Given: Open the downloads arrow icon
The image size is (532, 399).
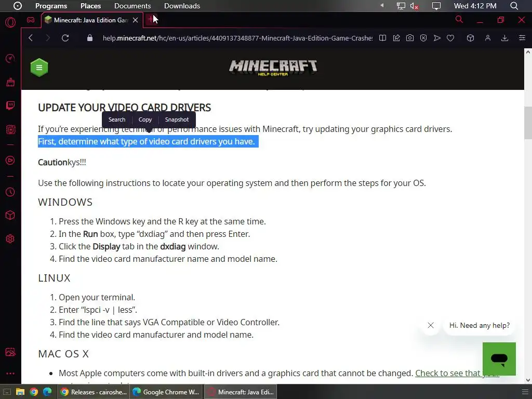Looking at the screenshot, I should 504,38.
